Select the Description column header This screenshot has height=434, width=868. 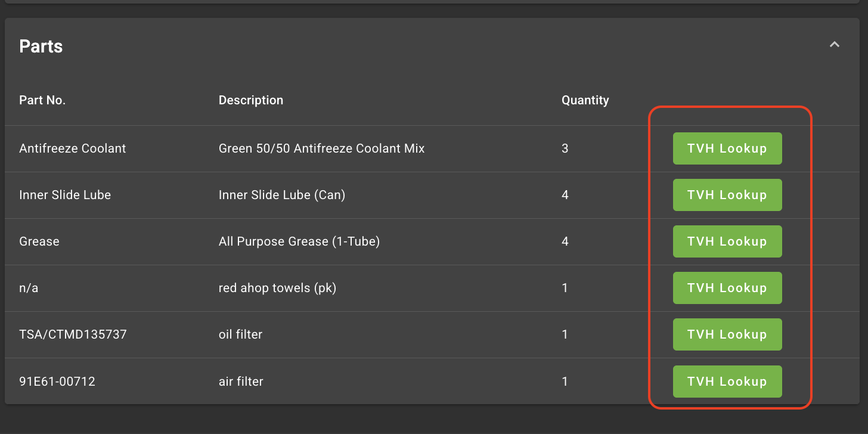[250, 100]
